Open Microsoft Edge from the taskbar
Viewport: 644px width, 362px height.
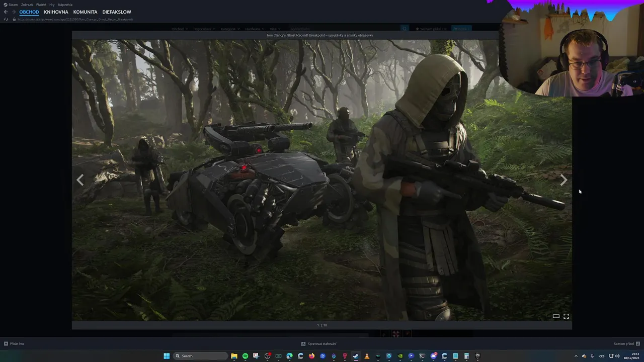(x=289, y=356)
